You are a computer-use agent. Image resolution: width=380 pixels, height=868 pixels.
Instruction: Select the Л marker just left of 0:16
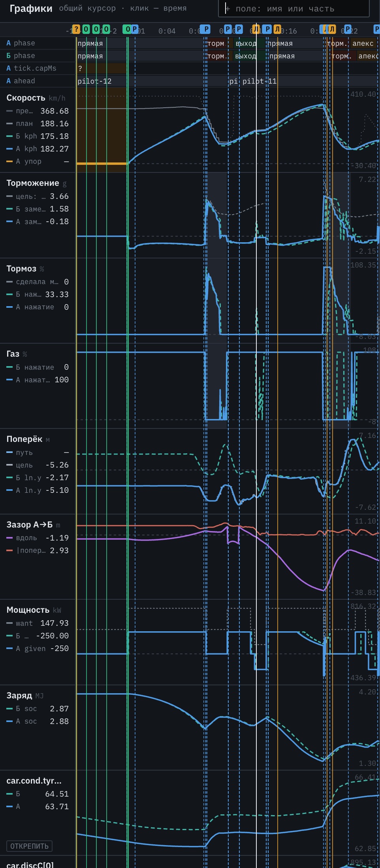pos(277,29)
